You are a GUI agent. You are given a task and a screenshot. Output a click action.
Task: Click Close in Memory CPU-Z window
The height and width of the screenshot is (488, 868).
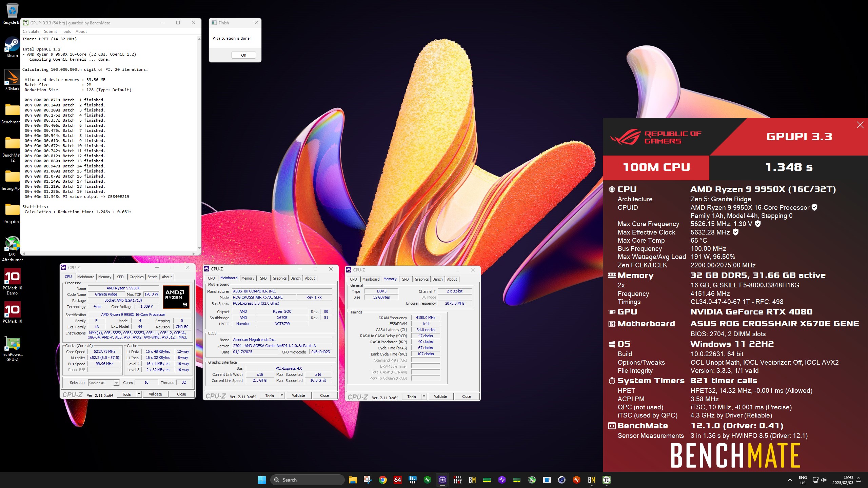click(467, 396)
